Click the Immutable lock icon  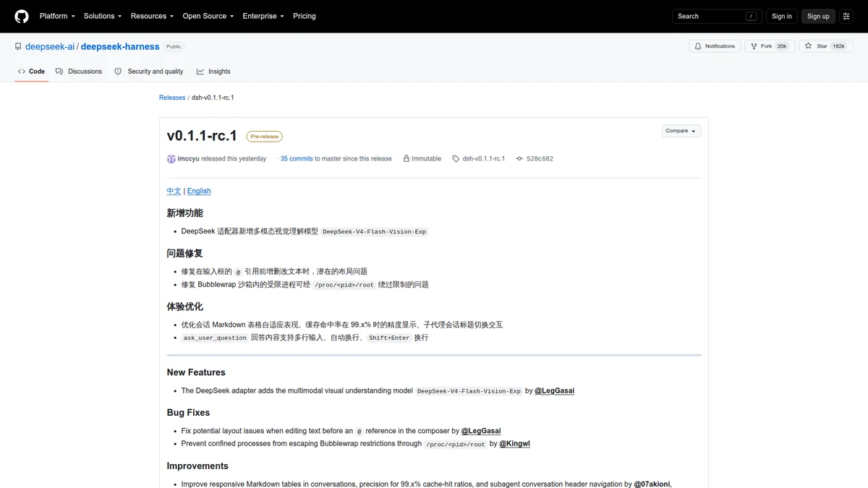click(407, 158)
